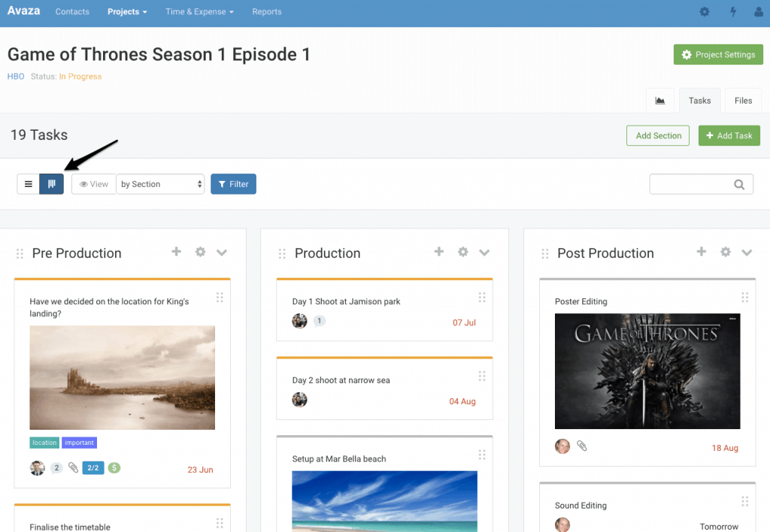This screenshot has width=770, height=532.
Task: Open the 'Sound Editing' task
Action: point(581,506)
